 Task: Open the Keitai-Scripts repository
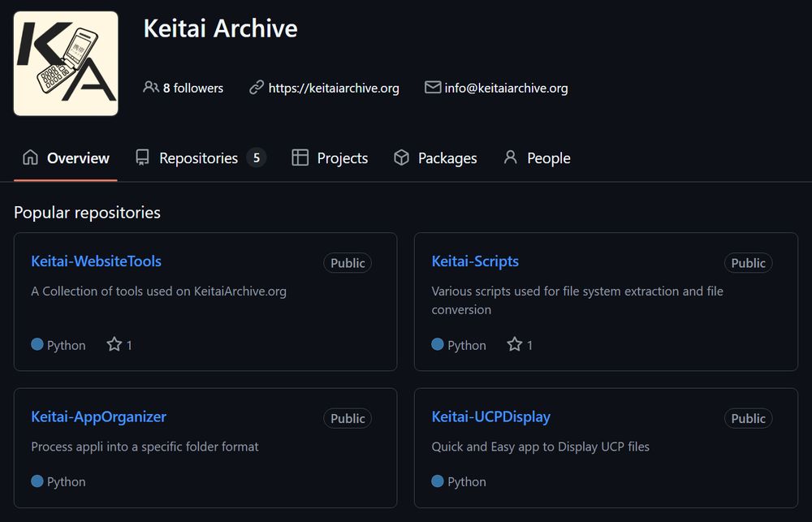pyautogui.click(x=475, y=261)
